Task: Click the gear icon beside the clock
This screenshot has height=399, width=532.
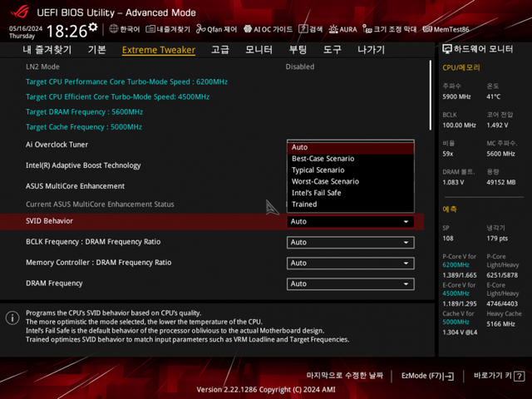Action: [92, 27]
